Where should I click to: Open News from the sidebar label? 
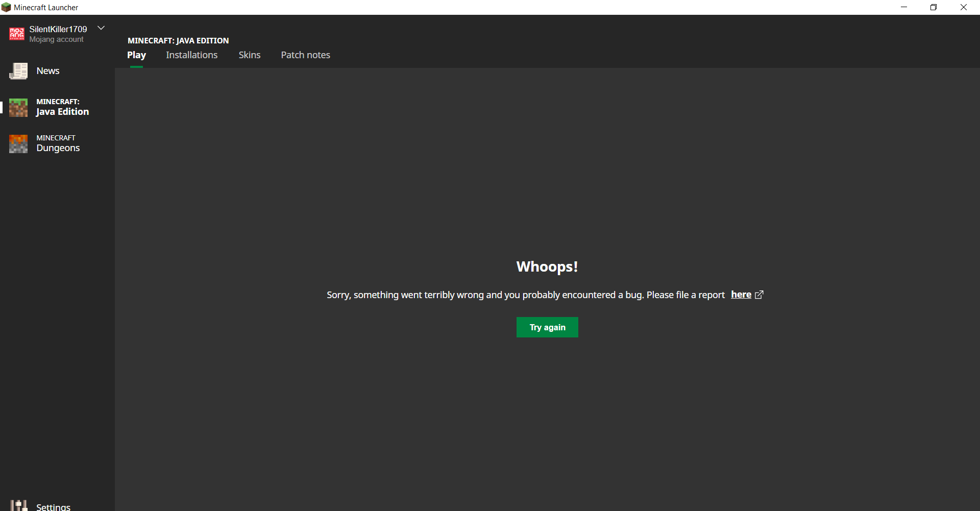(48, 71)
